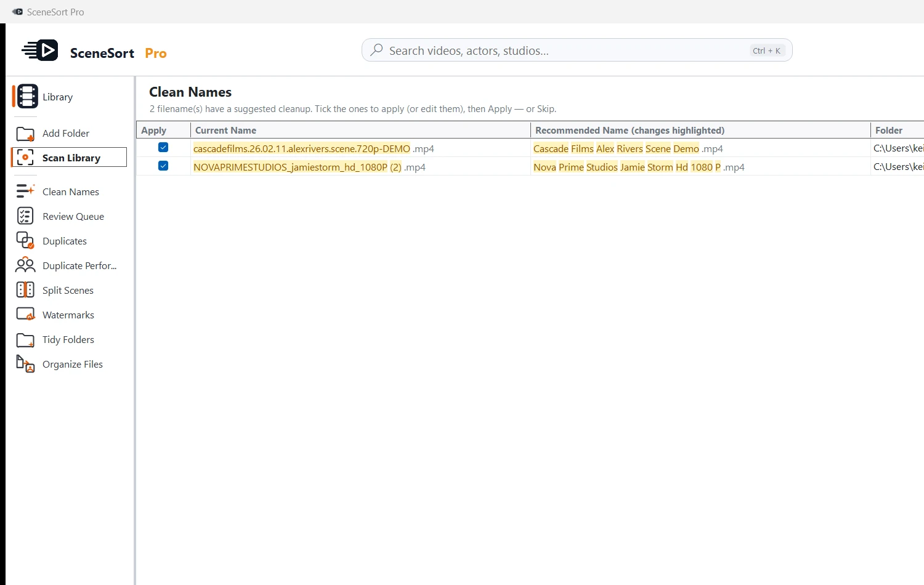Viewport: 924px width, 585px height.
Task: Click the Duplicates icon
Action: coord(25,241)
